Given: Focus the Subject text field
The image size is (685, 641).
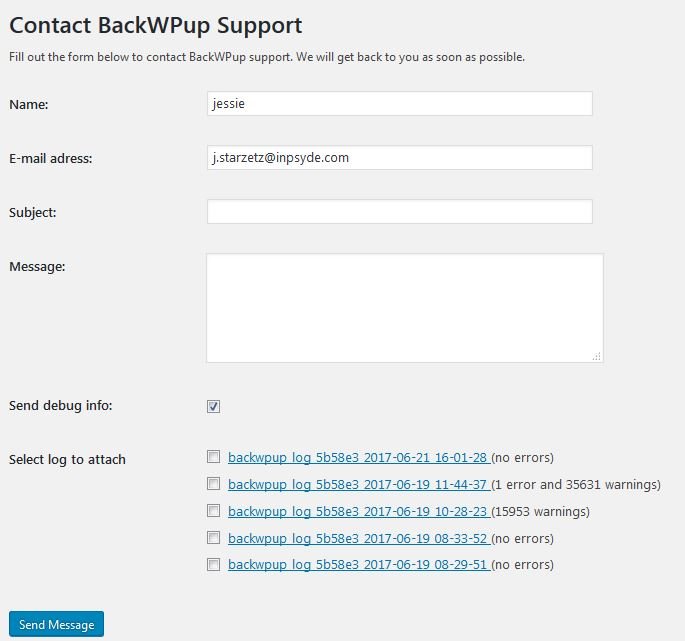Looking at the screenshot, I should pyautogui.click(x=399, y=212).
